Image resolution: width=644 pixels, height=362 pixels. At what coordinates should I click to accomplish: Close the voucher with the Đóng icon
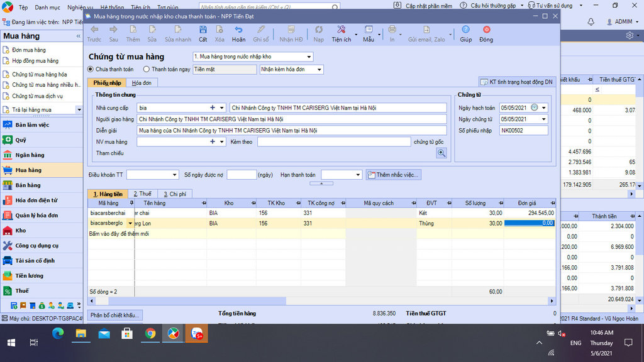tap(486, 30)
